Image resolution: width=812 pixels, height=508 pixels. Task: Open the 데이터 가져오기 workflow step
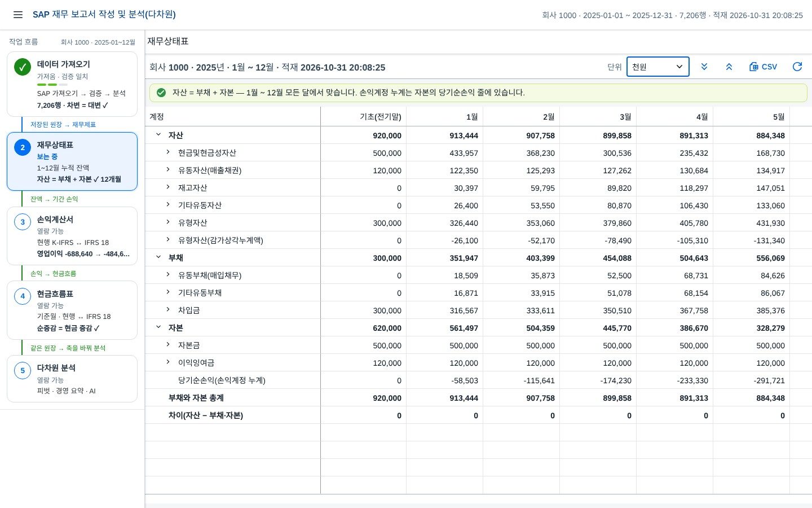pos(72,84)
